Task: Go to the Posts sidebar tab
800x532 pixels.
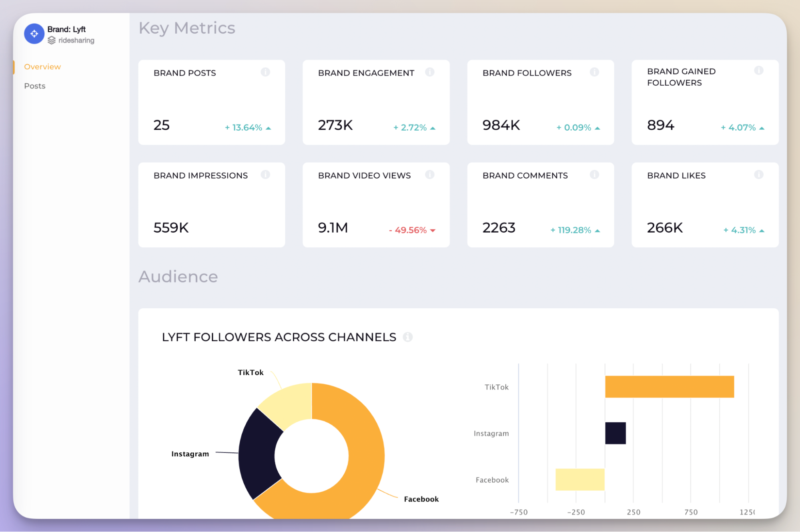Action: point(35,86)
